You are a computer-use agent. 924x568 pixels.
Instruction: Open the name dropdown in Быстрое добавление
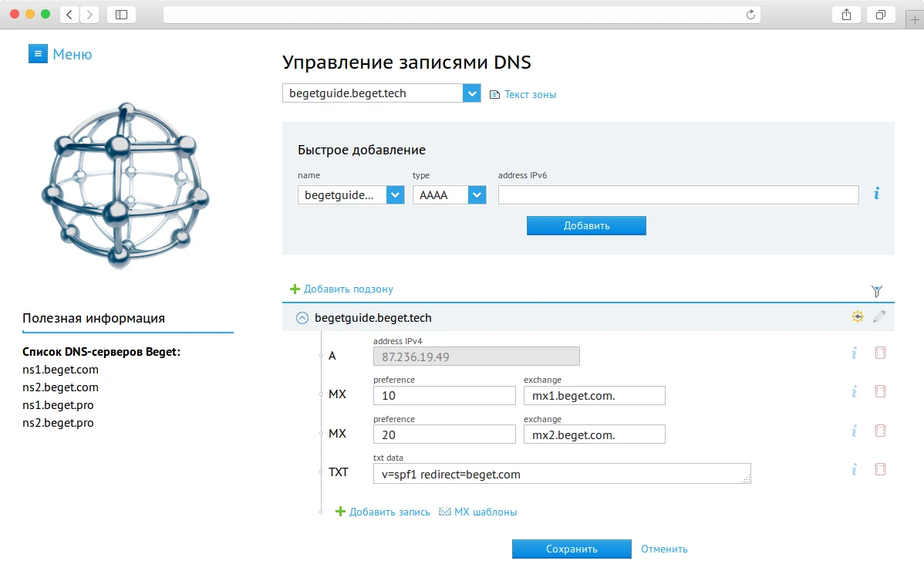394,194
